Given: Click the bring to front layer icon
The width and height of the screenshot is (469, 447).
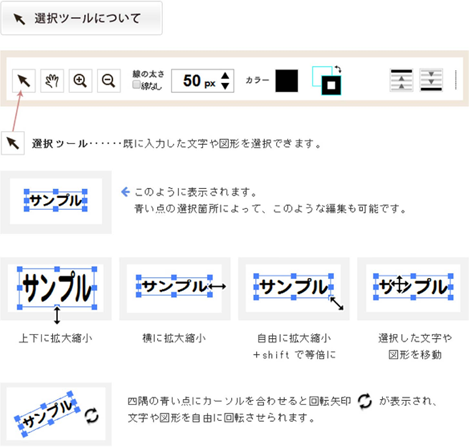Looking at the screenshot, I should tap(401, 80).
